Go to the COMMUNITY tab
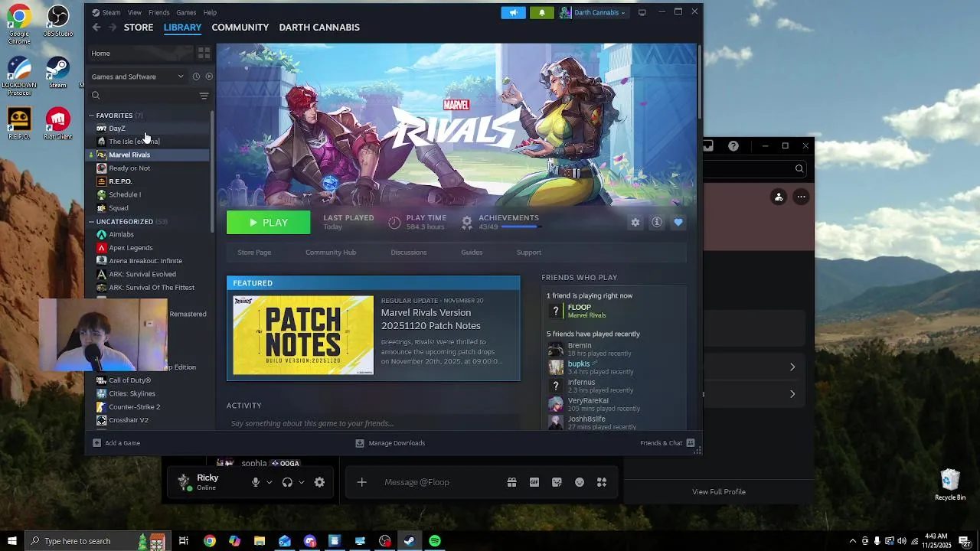This screenshot has height=551, width=980. [240, 27]
